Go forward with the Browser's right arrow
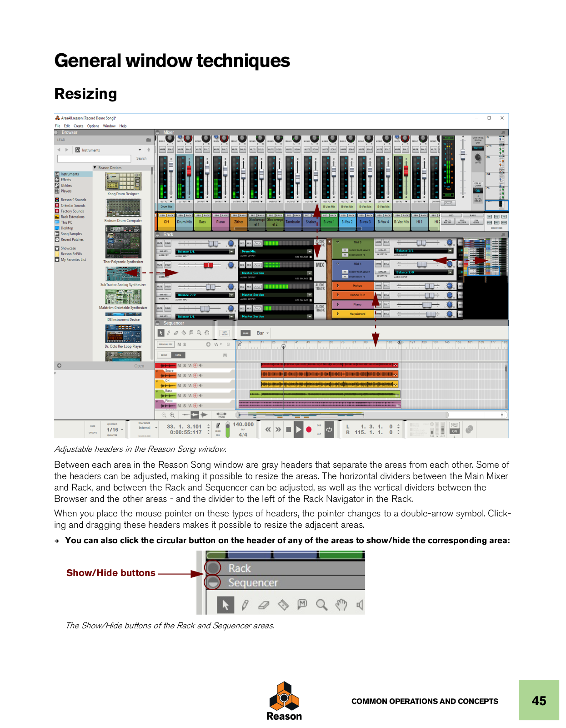Viewport: 566px width, 728px height. click(x=67, y=150)
